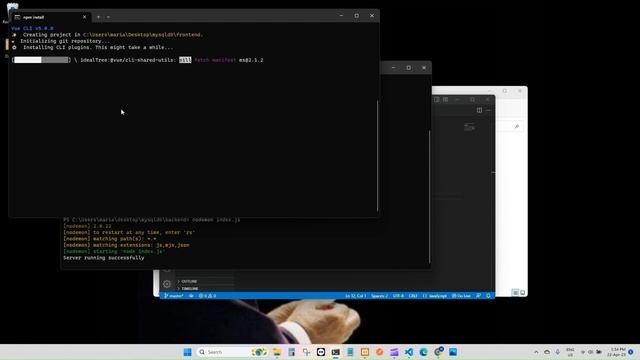Click the feedback icon in VS Code status bar

point(478,296)
